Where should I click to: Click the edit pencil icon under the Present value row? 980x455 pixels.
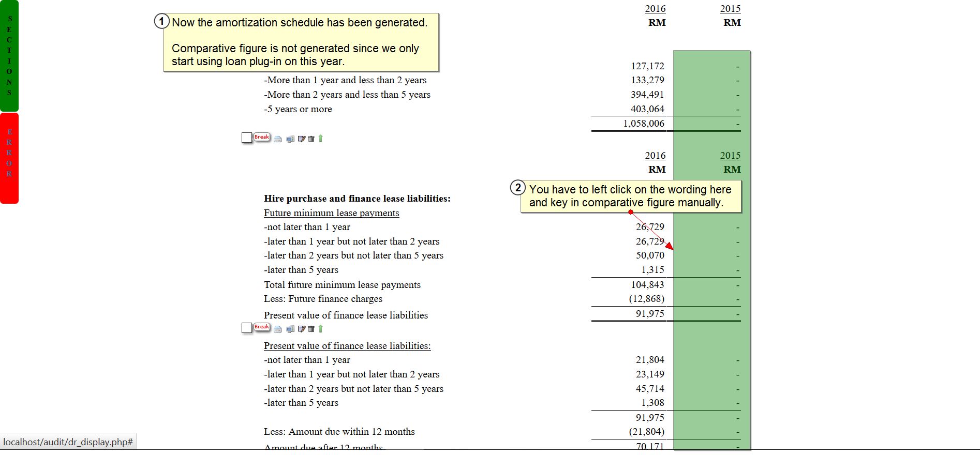click(302, 329)
